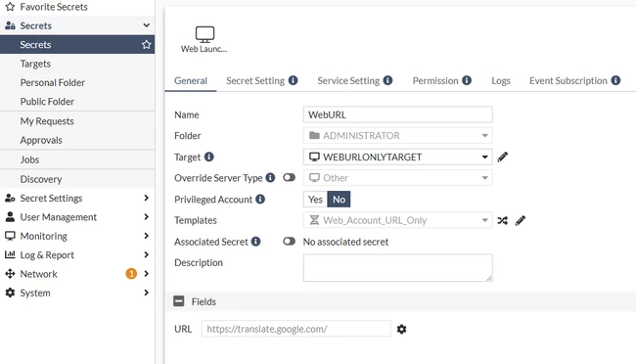636x364 pixels.
Task: Open the Target WEBURLONLYTARGET dropdown
Action: pyautogui.click(x=398, y=157)
